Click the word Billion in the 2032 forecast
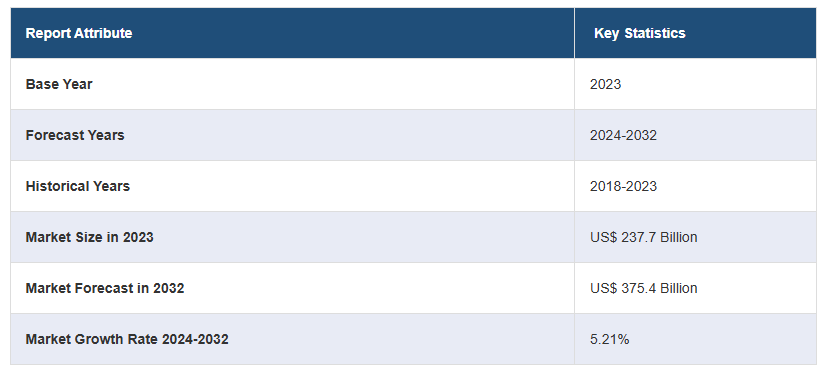828x375 pixels. tap(679, 288)
